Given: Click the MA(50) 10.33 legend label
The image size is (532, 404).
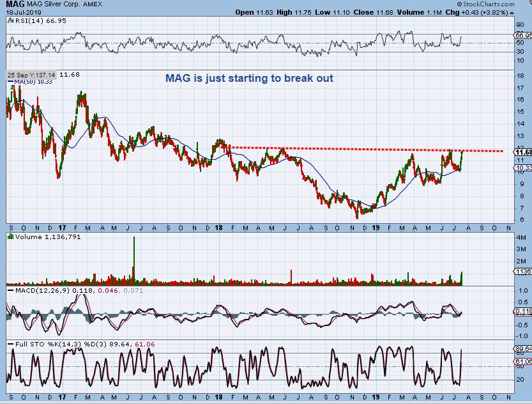Looking at the screenshot, I should click(x=33, y=82).
